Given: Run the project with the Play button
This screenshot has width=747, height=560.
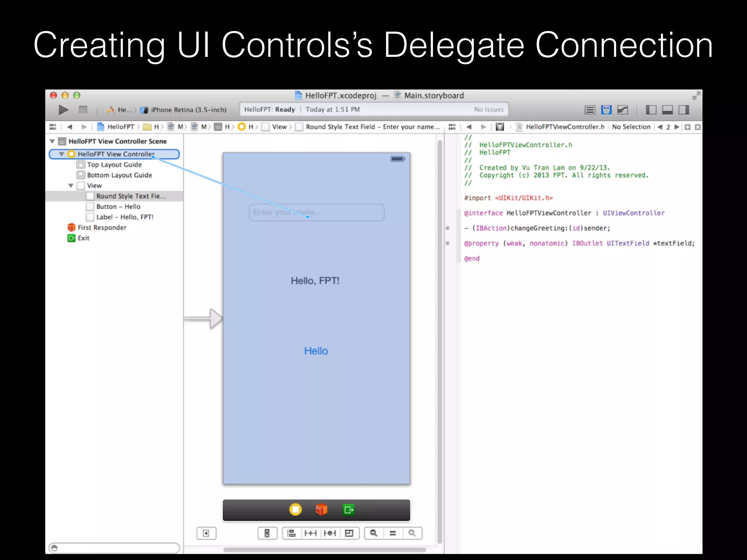Looking at the screenshot, I should [63, 109].
